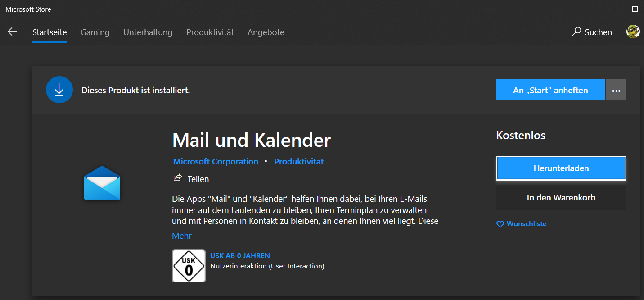Click Nutzerinteraktion (User Interaction) text
The width and height of the screenshot is (644, 300).
(x=267, y=266)
